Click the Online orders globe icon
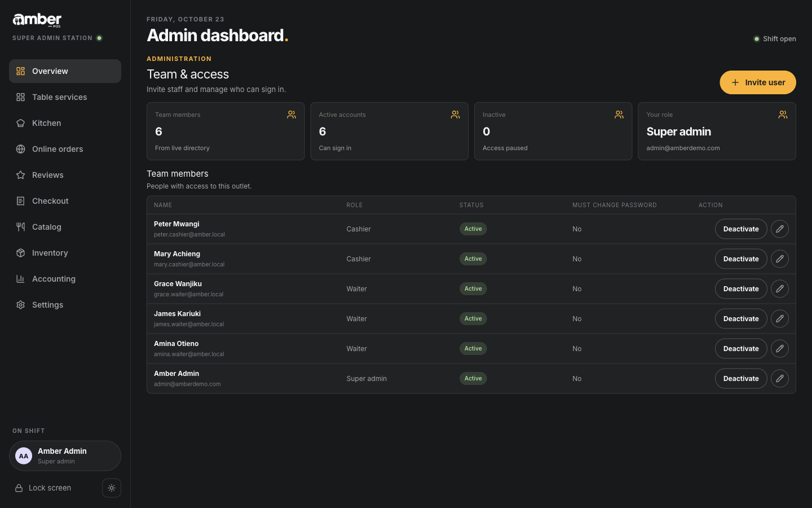Viewport: 812px width, 508px height. pos(20,149)
